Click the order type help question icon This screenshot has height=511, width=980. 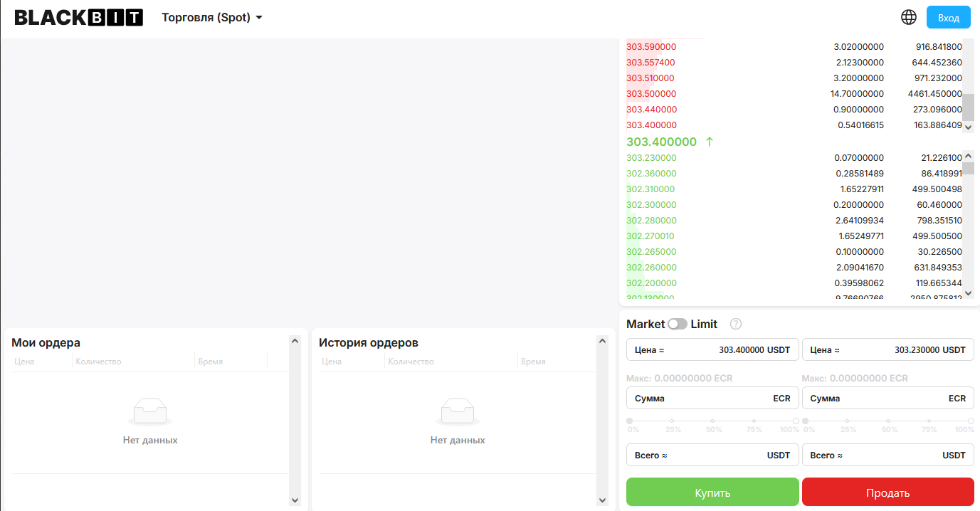click(x=736, y=324)
